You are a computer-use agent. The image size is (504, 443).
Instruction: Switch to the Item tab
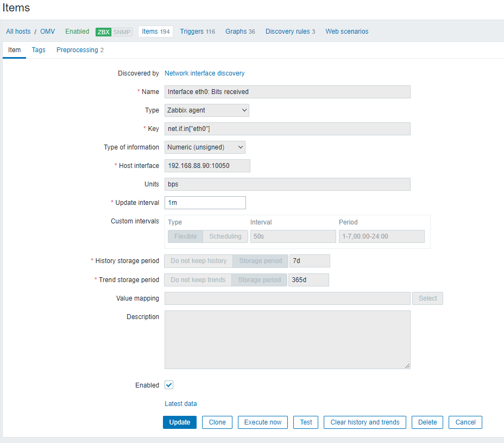click(15, 50)
